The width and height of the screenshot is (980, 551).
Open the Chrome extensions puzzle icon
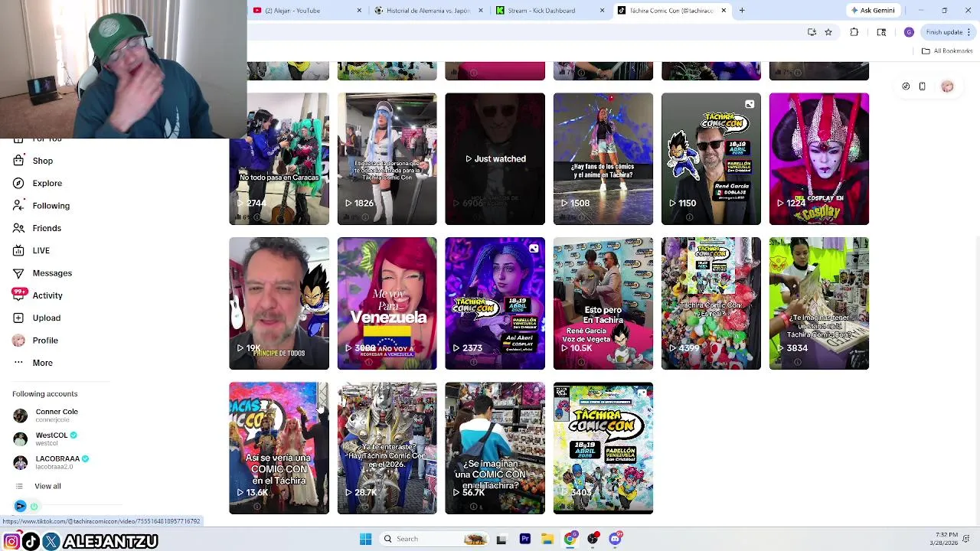854,32
